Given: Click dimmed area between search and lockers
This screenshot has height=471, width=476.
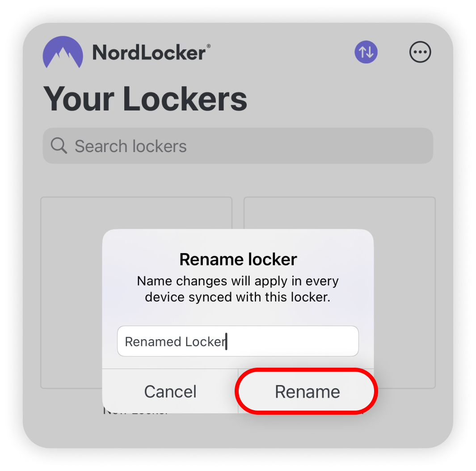Looking at the screenshot, I should click(x=238, y=180).
